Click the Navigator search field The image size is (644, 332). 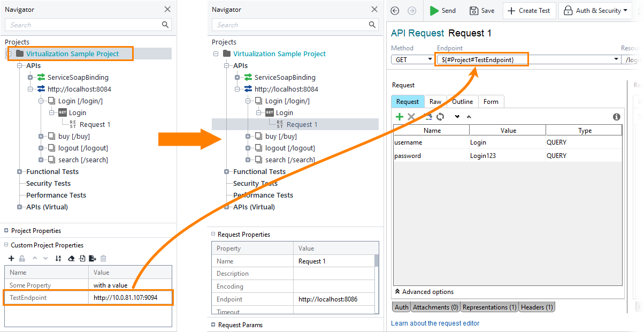[80, 25]
